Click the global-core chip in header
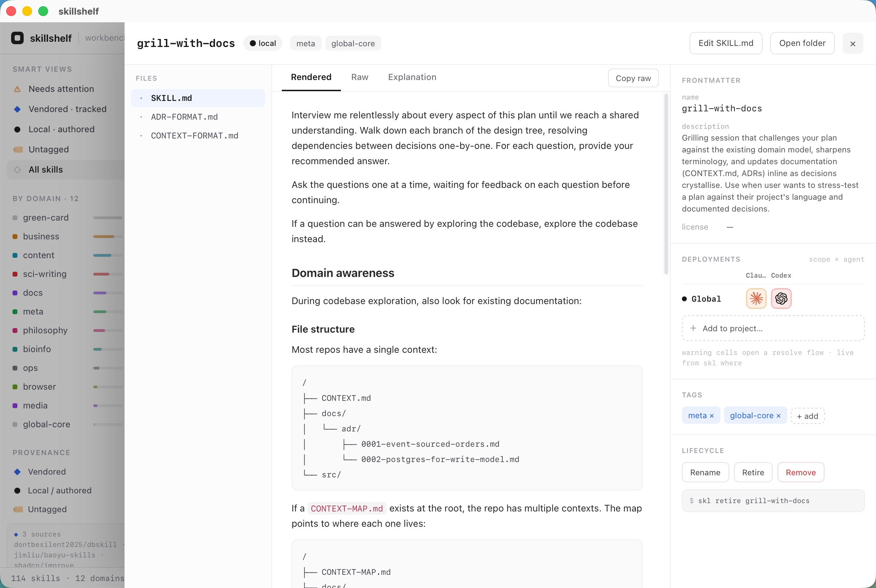Image resolution: width=876 pixels, height=588 pixels. 353,43
